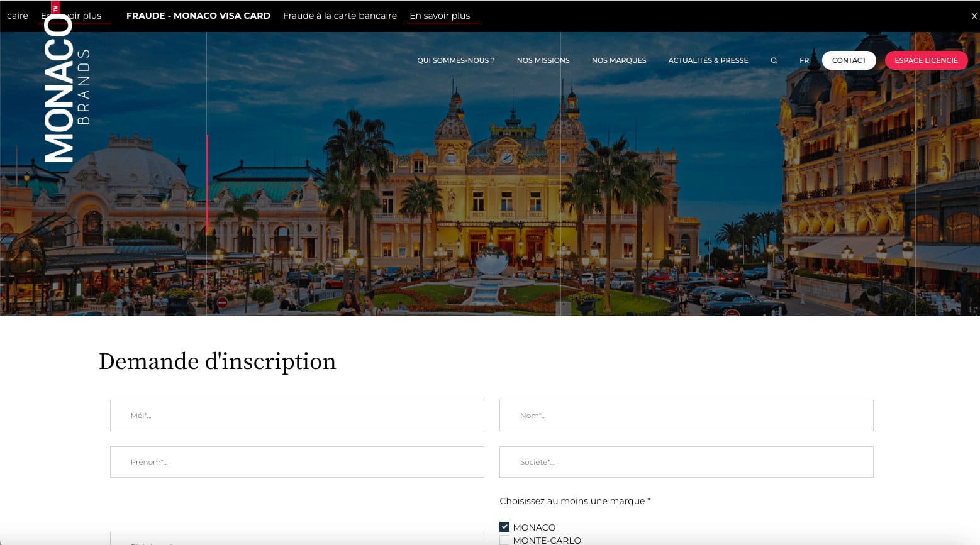
Task: Click the Fraude à la carte bancaire text
Action: (x=340, y=16)
